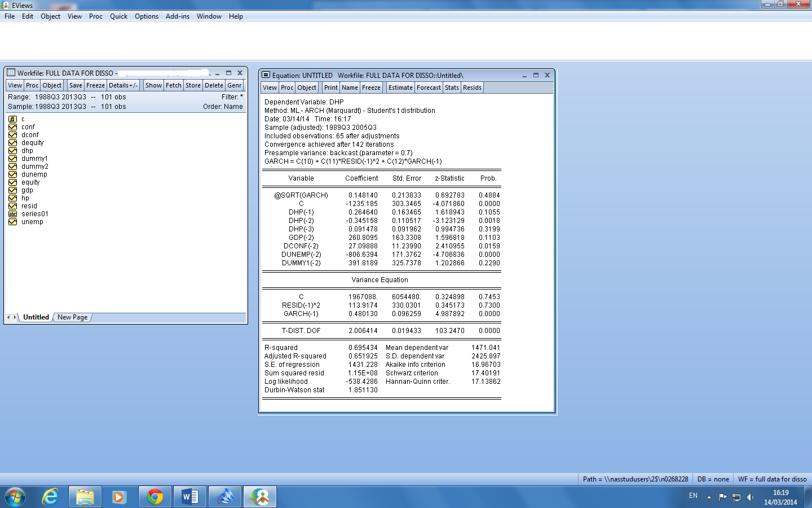This screenshot has height=508, width=812.
Task: Open Windows Media Player from the taskbar
Action: click(118, 497)
